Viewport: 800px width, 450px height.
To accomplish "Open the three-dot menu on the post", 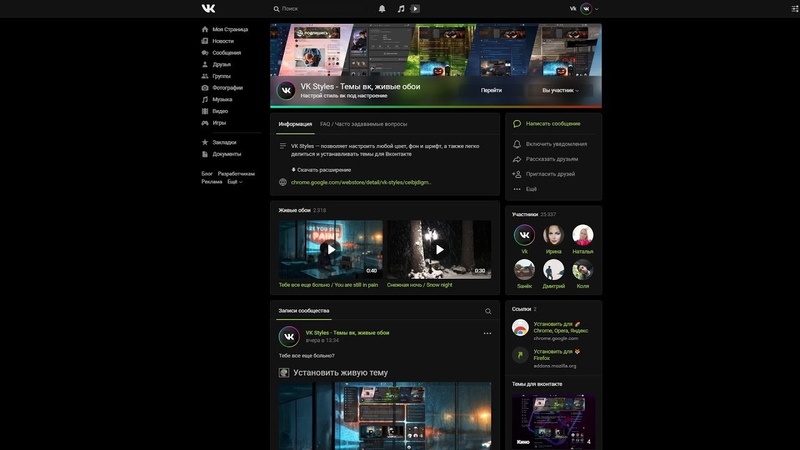I will 487,333.
